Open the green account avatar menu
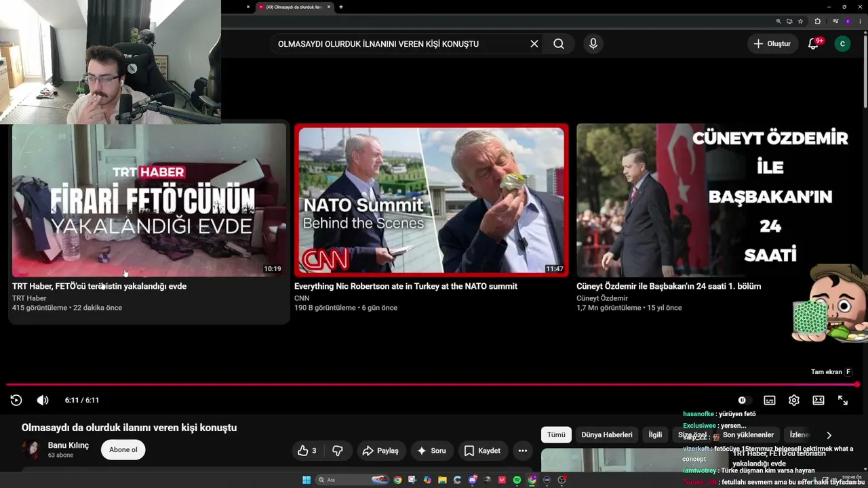The height and width of the screenshot is (488, 868). pyautogui.click(x=842, y=43)
